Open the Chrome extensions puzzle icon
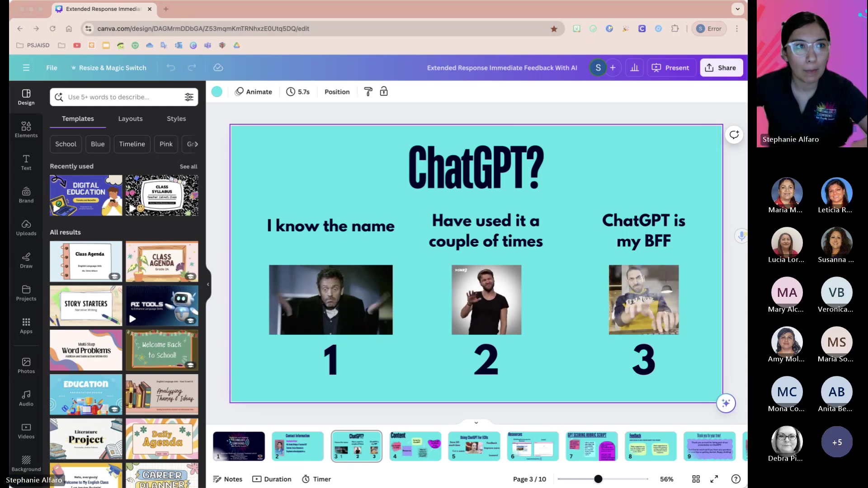 point(675,28)
